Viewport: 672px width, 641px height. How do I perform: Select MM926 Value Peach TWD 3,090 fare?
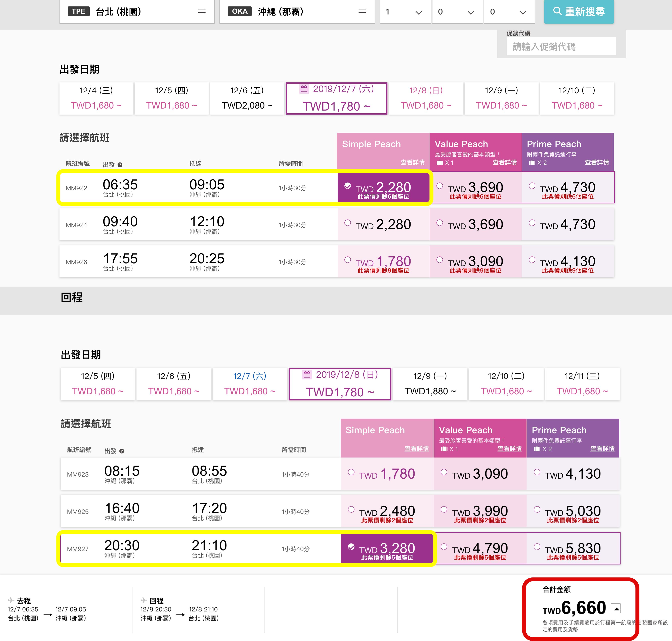point(440,260)
